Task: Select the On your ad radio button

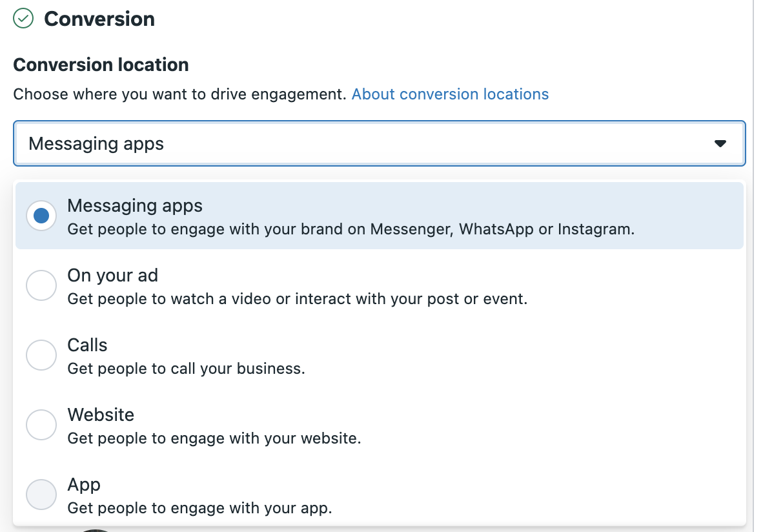Action: (41, 285)
